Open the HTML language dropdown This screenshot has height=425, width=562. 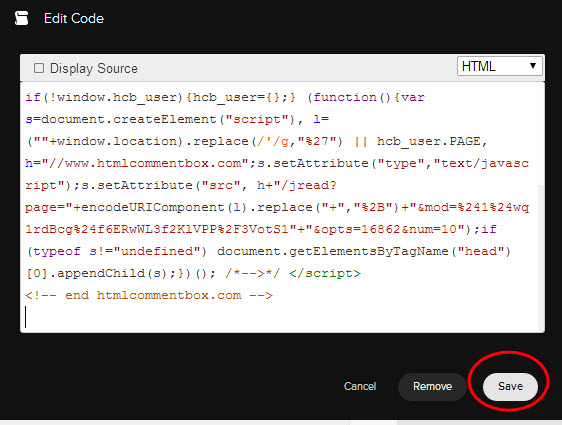pos(499,66)
